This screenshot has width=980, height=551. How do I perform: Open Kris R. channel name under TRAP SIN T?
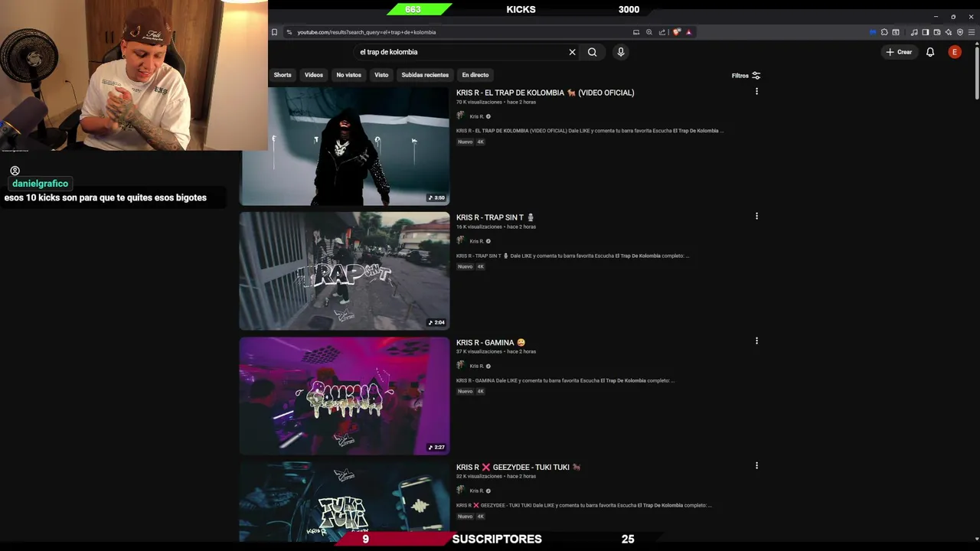click(477, 241)
